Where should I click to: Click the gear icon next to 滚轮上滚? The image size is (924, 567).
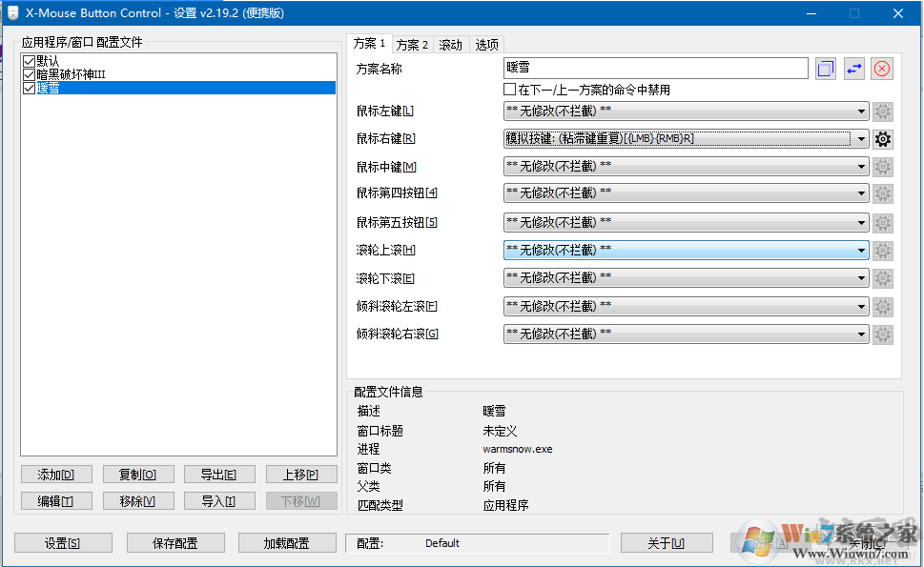tap(883, 250)
